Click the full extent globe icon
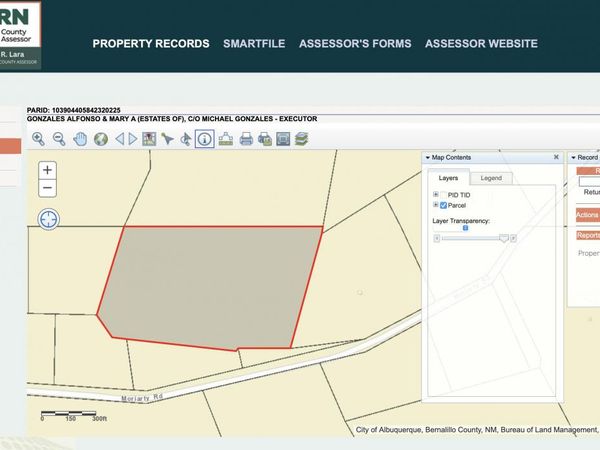The image size is (600, 450). (x=101, y=139)
